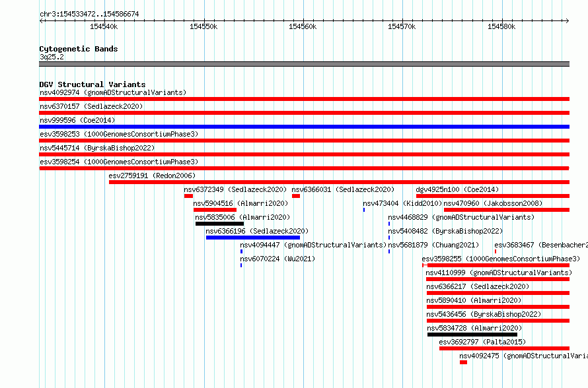Click the nsv5681879 Chuang2021 label
588x388 pixels.
[433, 245]
